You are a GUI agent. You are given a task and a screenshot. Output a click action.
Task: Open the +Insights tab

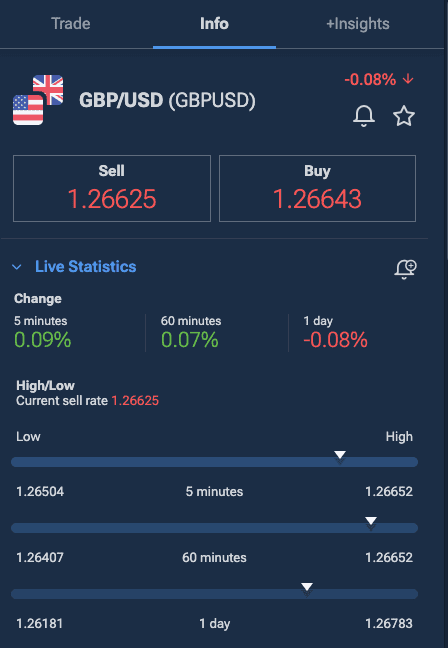pos(357,24)
